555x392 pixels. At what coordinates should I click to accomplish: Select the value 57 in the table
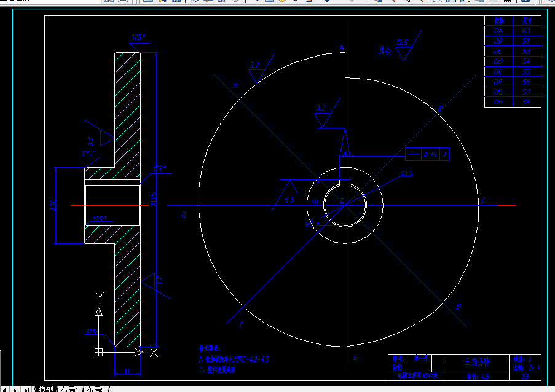526,92
